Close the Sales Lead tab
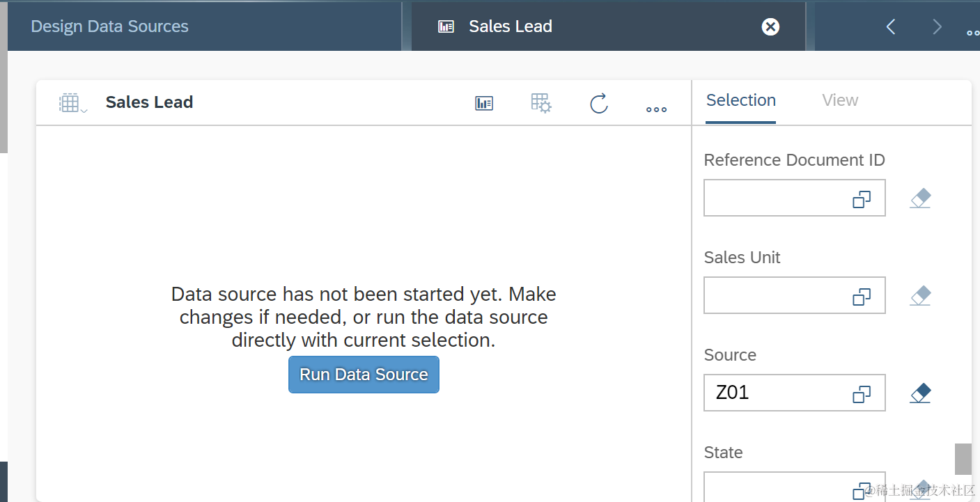Viewport: 980px width, 502px height. pos(770,26)
